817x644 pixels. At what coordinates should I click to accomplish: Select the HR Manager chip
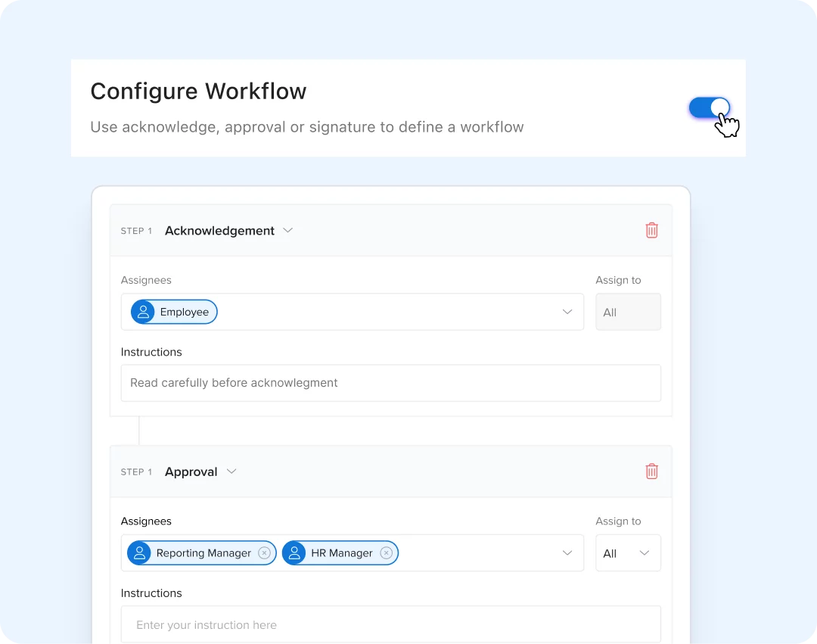[340, 553]
